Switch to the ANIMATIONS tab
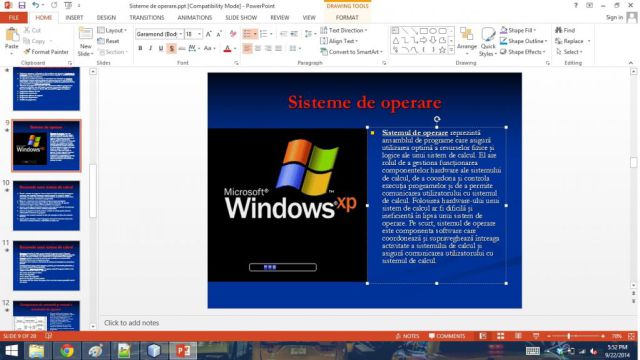The width and height of the screenshot is (640, 360). click(x=195, y=18)
